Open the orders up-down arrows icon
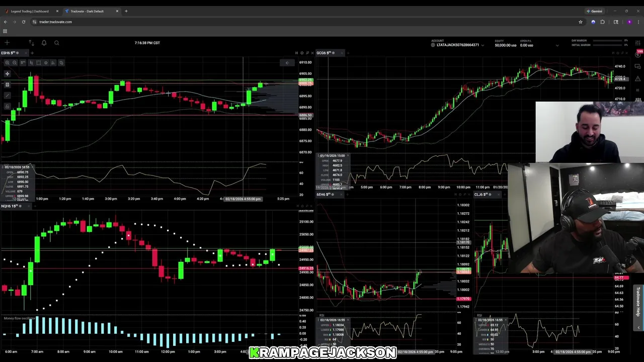 tap(31, 43)
